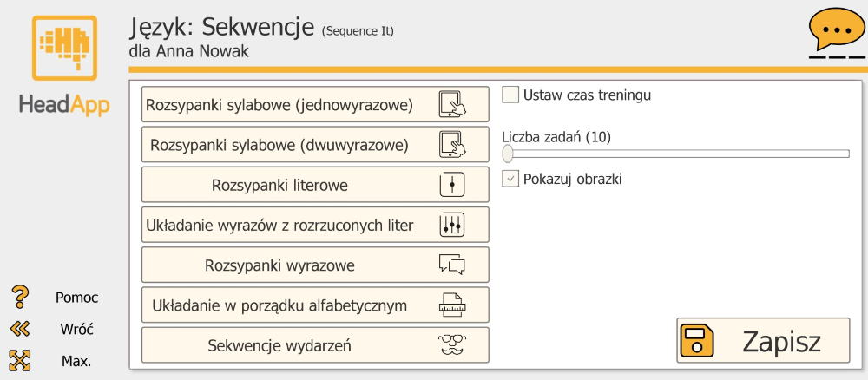868x380 pixels.
Task: Choose Rozsypanki literowe exercise
Action: point(316,184)
